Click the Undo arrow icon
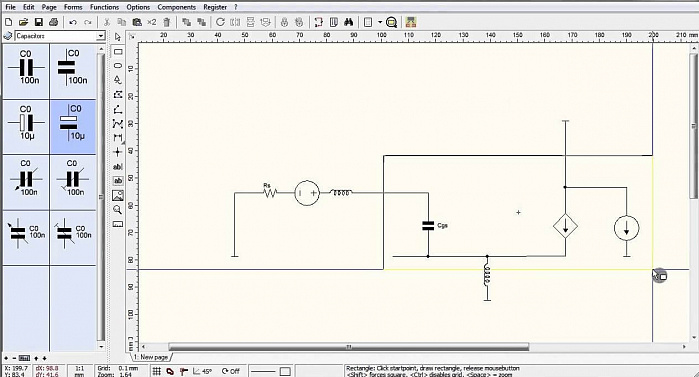Screen dimensions: 699x377 [73, 22]
